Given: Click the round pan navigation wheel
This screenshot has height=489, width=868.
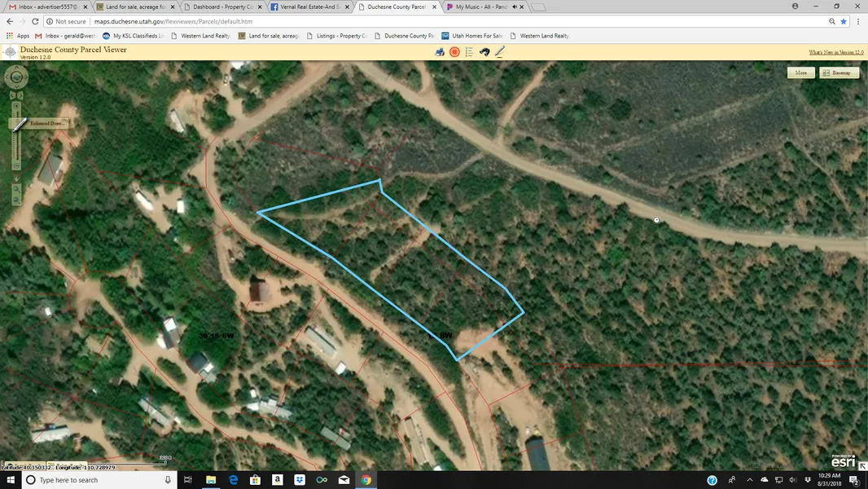Looking at the screenshot, I should click(x=16, y=77).
